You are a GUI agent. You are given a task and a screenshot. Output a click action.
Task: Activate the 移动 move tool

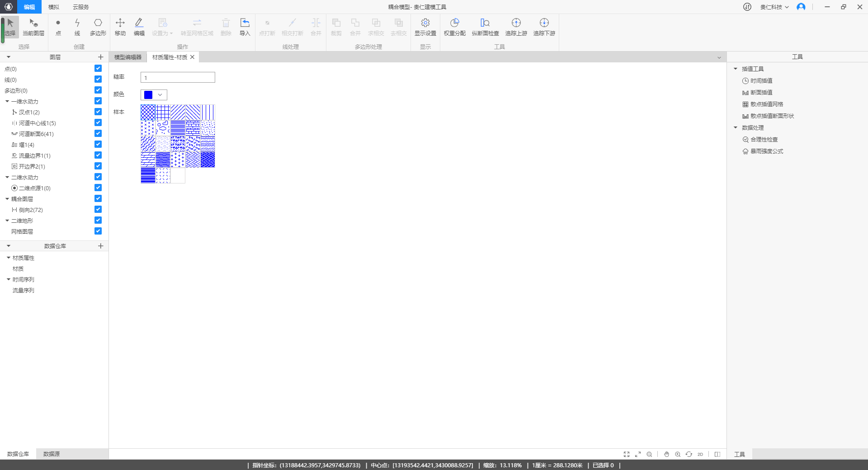(120, 27)
